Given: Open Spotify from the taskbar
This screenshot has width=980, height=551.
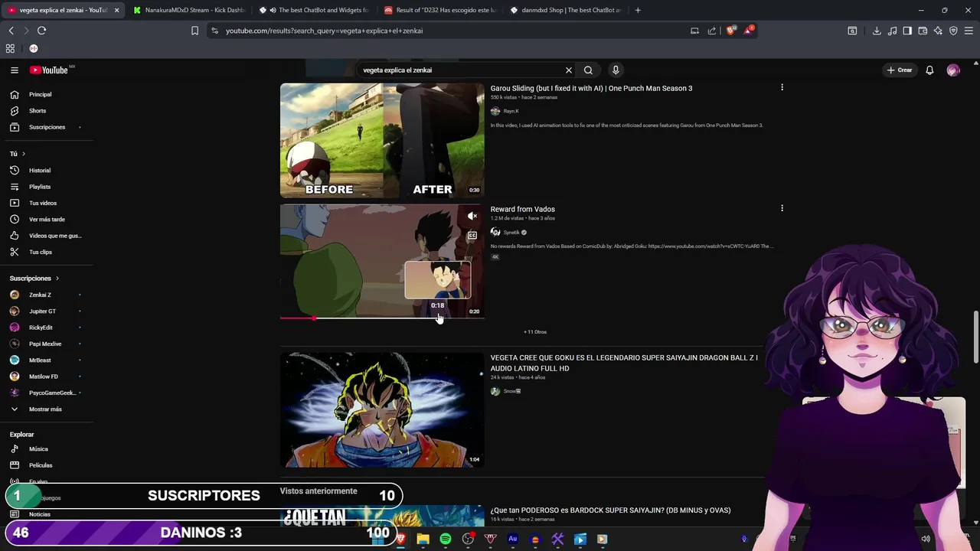Looking at the screenshot, I should click(x=446, y=539).
